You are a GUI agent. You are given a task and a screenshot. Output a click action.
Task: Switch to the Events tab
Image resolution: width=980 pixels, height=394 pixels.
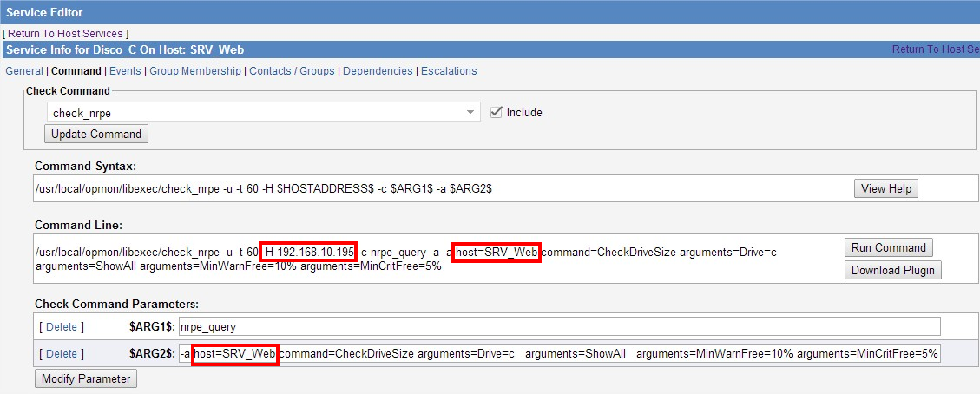(126, 71)
